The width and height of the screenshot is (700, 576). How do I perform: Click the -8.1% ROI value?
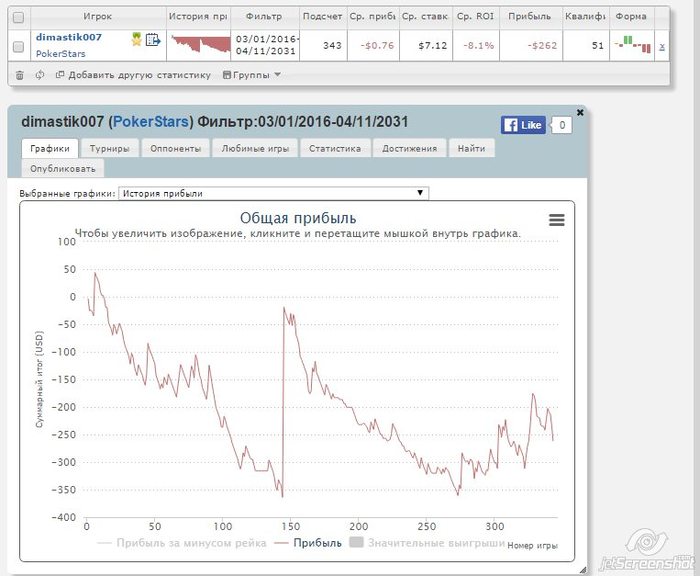click(x=479, y=46)
